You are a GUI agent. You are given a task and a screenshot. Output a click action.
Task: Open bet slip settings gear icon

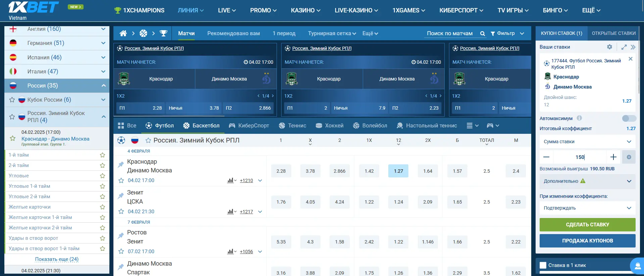(609, 47)
